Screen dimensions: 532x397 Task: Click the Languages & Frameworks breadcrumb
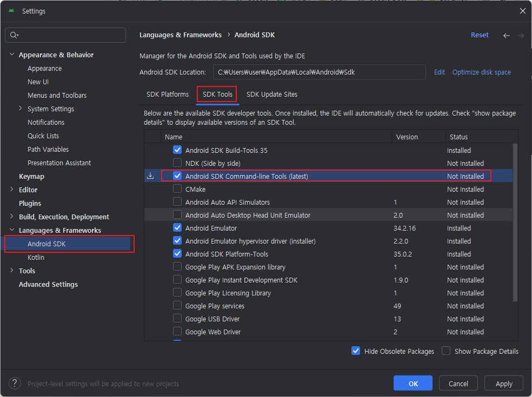(181, 35)
